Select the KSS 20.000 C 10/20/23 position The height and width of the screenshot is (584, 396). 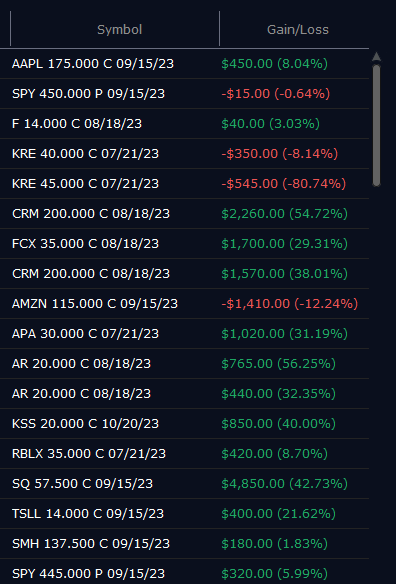184,423
